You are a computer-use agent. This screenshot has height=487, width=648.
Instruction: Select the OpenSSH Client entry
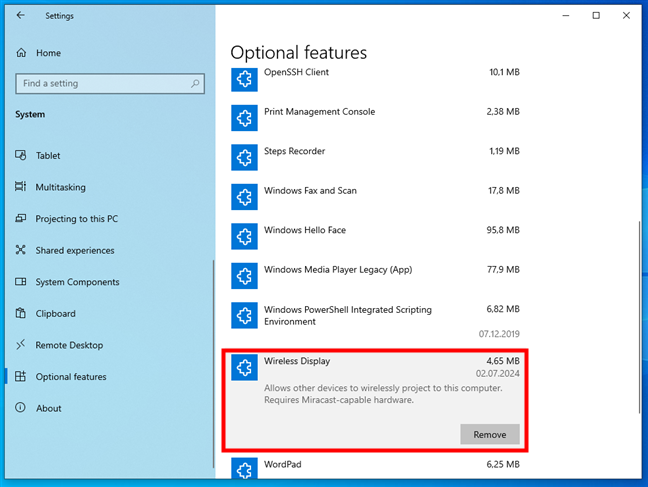(x=375, y=79)
